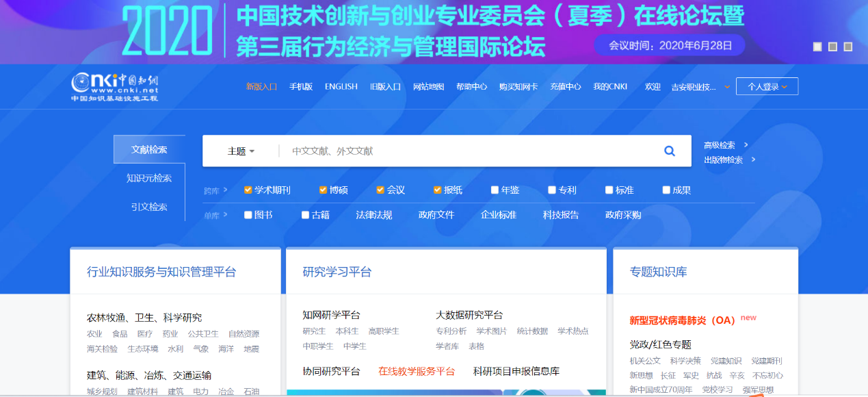
Task: Expand the 个人登录 dropdown
Action: click(x=767, y=87)
